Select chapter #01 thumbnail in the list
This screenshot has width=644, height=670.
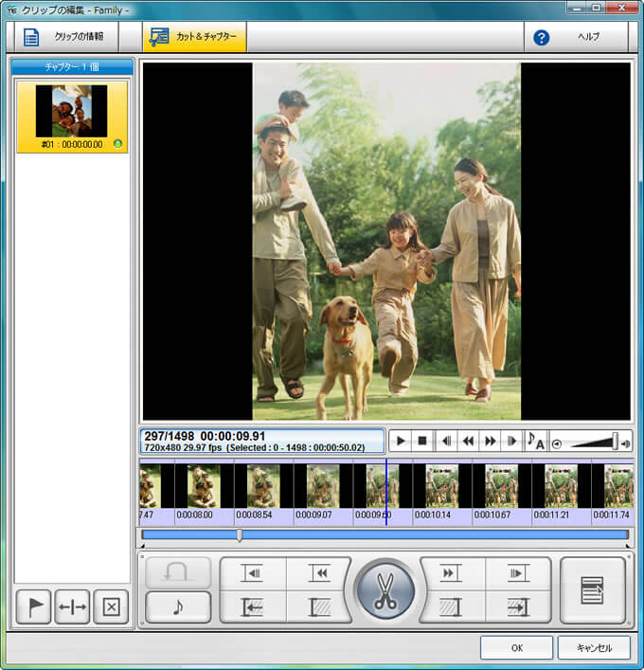[x=73, y=112]
